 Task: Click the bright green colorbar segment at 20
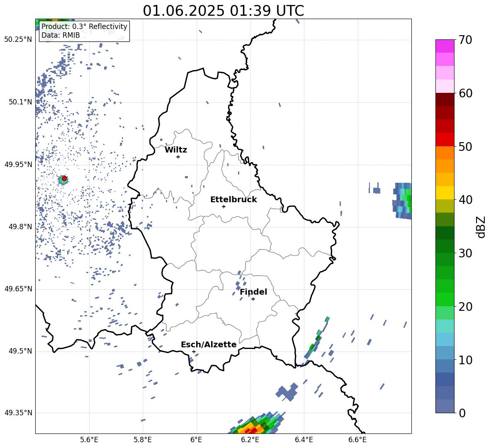[445, 299]
